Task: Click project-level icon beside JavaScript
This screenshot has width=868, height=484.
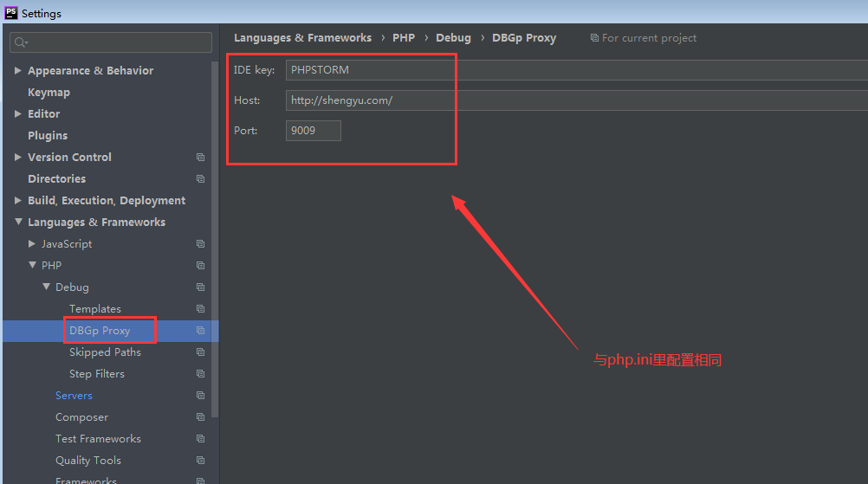Action: point(200,244)
